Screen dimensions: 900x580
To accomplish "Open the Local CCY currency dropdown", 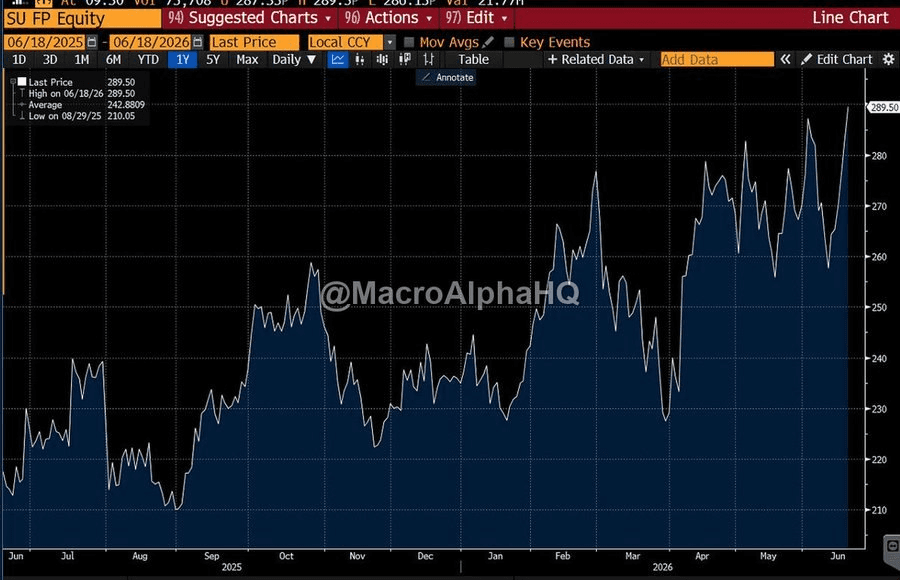I will pos(390,42).
